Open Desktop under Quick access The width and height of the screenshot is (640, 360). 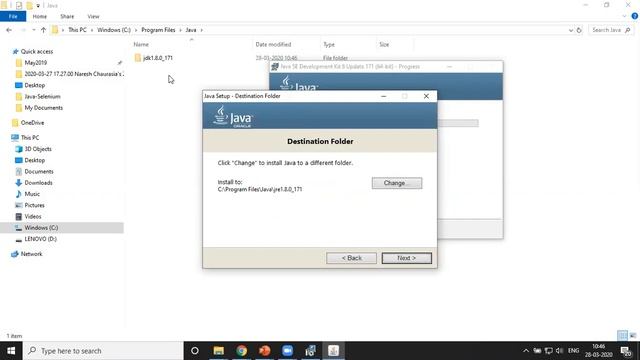(x=34, y=85)
